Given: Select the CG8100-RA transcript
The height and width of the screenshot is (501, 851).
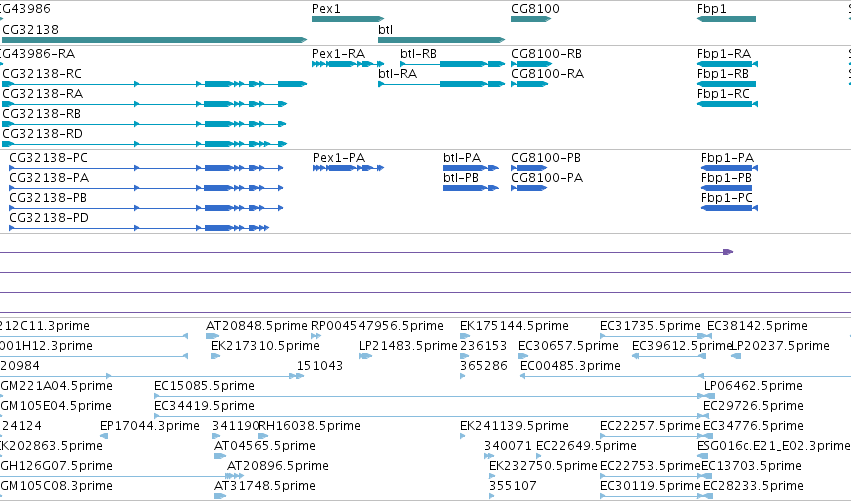Looking at the screenshot, I should (530, 84).
